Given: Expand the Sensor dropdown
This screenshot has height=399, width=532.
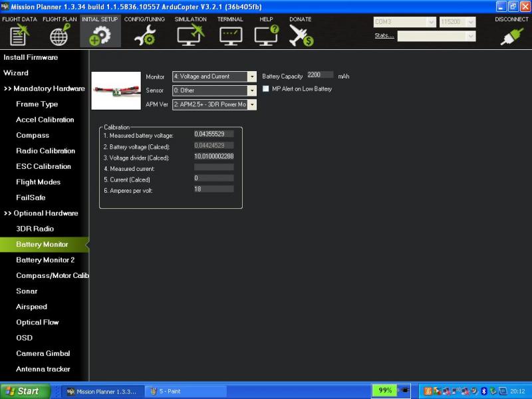Looking at the screenshot, I should [x=252, y=90].
